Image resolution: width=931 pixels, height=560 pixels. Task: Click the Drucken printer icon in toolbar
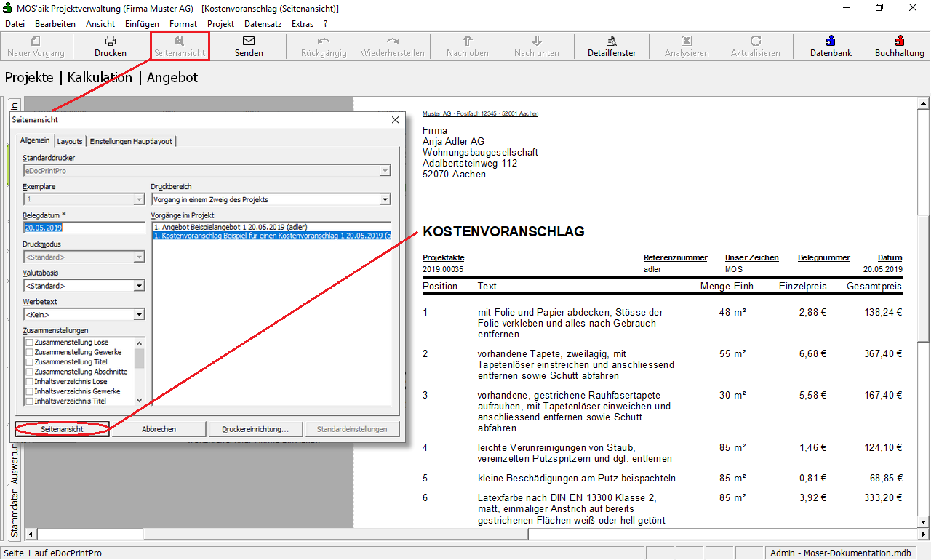coord(111,41)
